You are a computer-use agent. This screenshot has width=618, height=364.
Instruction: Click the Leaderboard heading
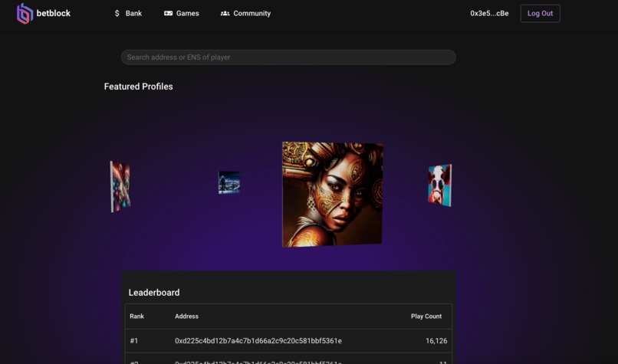153,293
